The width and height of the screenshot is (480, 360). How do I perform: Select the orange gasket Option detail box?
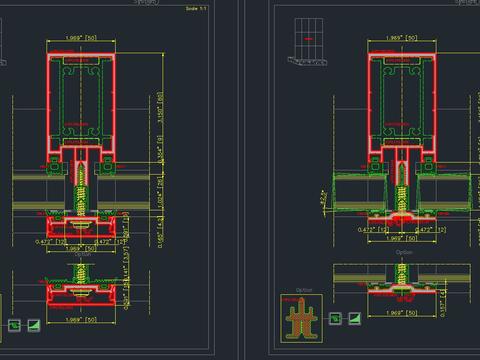302,318
